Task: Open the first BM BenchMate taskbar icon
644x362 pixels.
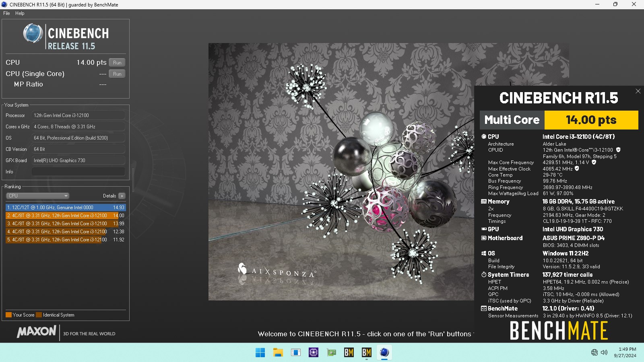Action: pyautogui.click(x=349, y=353)
